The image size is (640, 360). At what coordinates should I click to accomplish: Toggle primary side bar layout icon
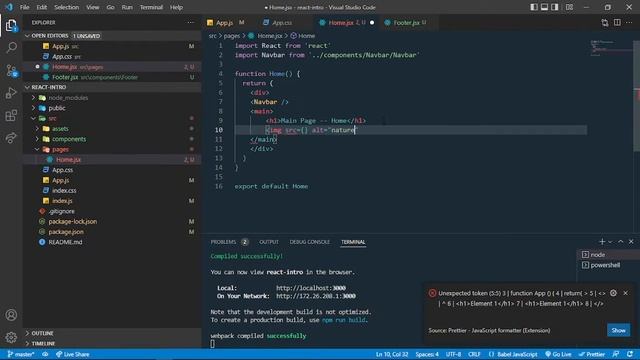coord(534,7)
